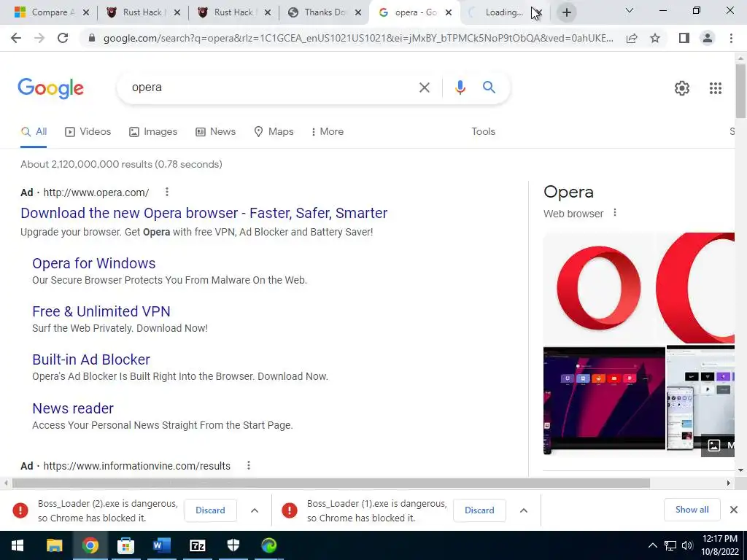
Task: Open options for the informationvine ad
Action: [x=248, y=465]
